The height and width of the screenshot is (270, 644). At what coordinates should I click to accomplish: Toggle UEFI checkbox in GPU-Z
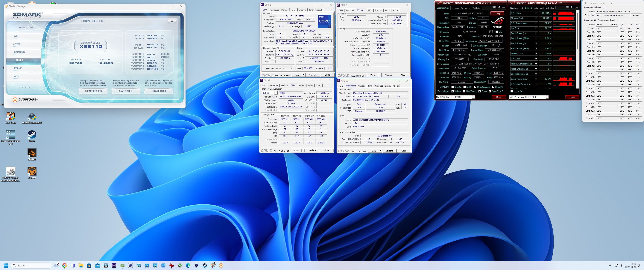497,32
